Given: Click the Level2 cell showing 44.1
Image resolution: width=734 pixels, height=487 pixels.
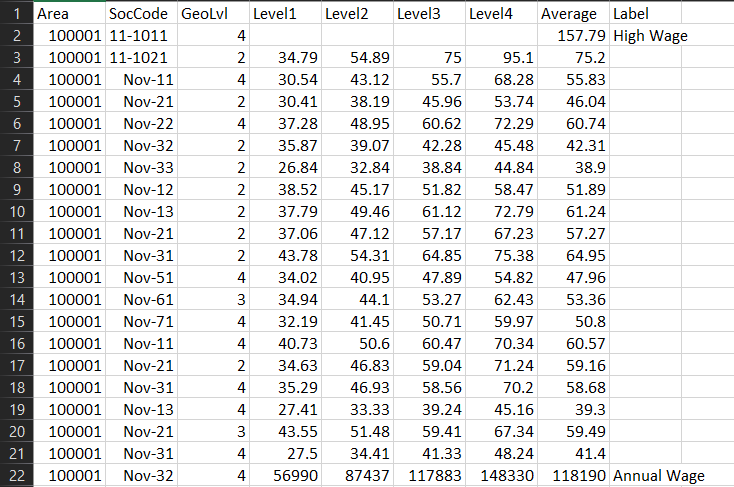Looking at the screenshot, I should (356, 300).
